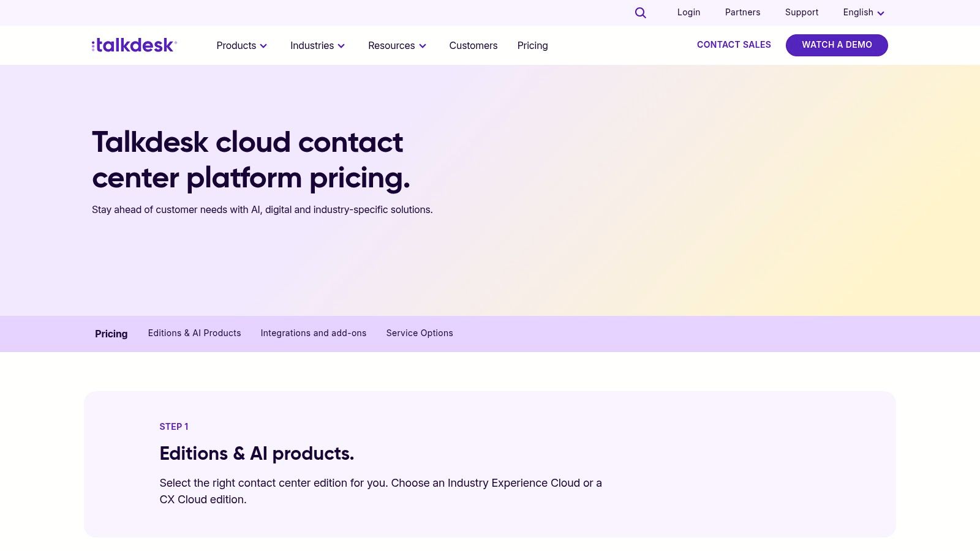
Task: Select the Pricing section tab
Action: coord(111,334)
